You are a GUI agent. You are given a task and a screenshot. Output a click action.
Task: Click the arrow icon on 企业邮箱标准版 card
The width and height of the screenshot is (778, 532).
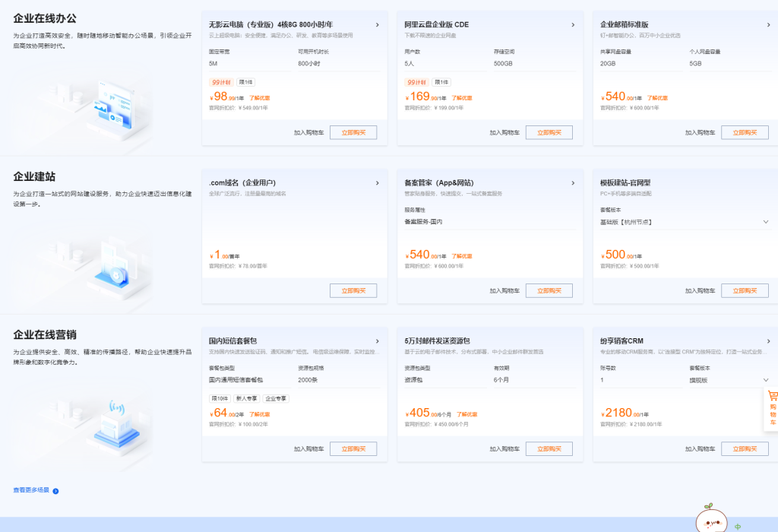(768, 24)
